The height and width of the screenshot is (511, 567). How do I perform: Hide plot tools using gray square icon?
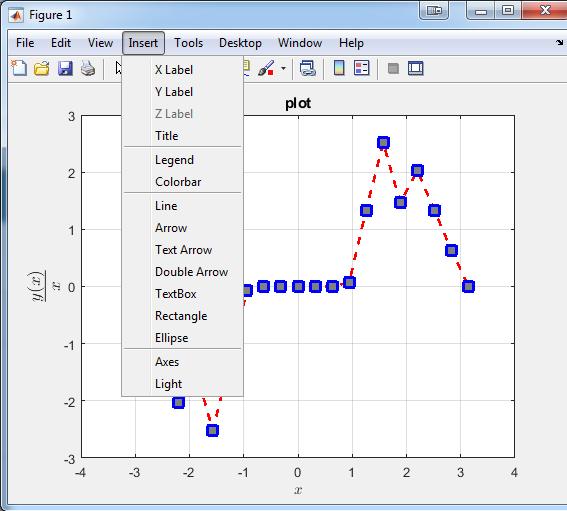[393, 68]
